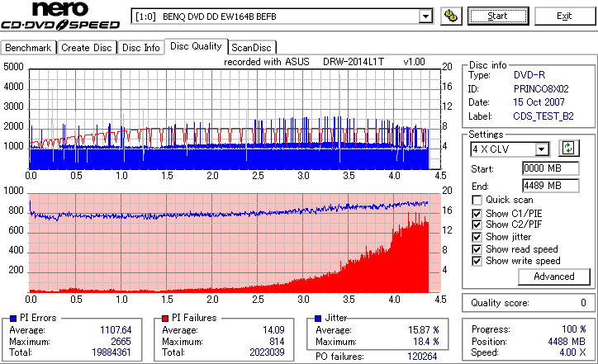Switch to the Create Disc tab
Image resolution: width=598 pixels, height=364 pixels.
(x=87, y=48)
